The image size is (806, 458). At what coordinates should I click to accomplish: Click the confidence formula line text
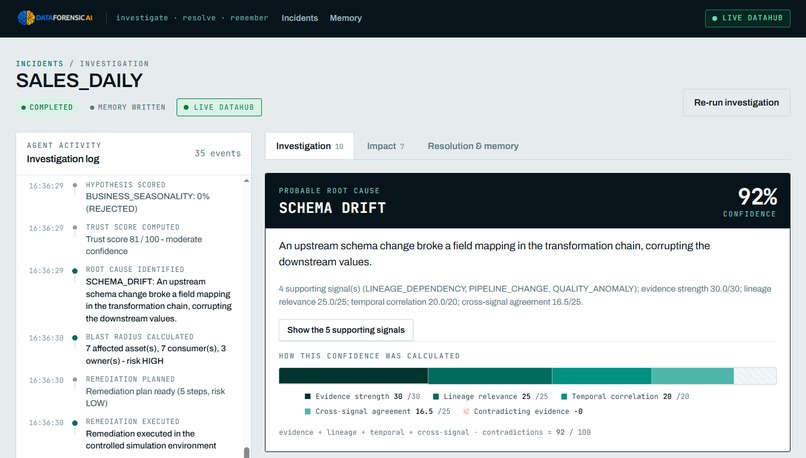(x=434, y=432)
